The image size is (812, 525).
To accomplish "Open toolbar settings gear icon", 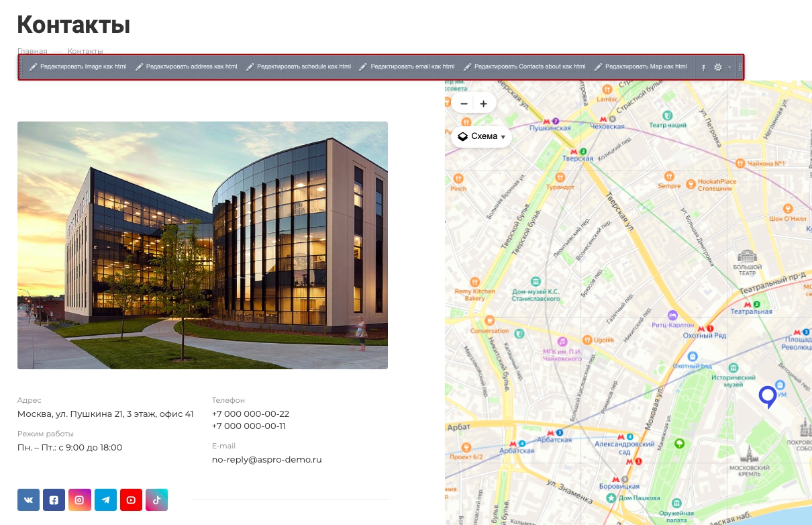I will pos(718,67).
